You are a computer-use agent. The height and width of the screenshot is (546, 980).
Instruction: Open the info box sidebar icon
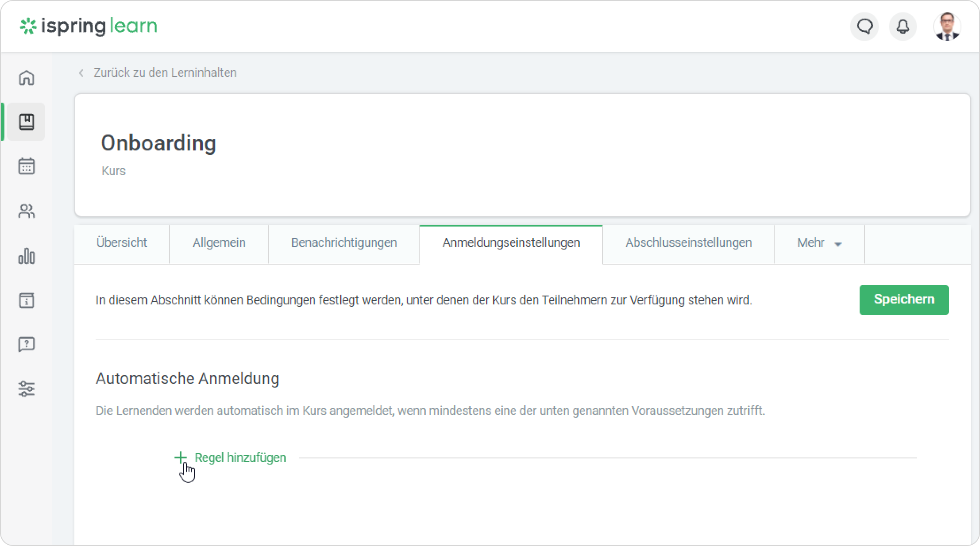point(27,300)
